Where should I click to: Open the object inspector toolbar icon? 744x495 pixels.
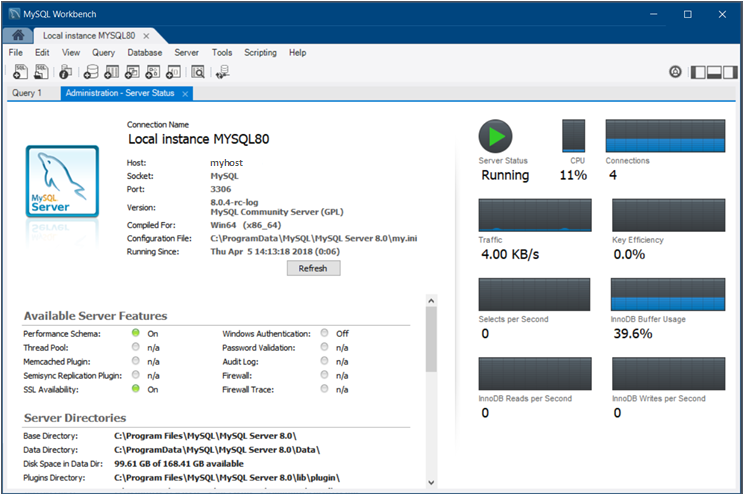pyautogui.click(x=66, y=72)
